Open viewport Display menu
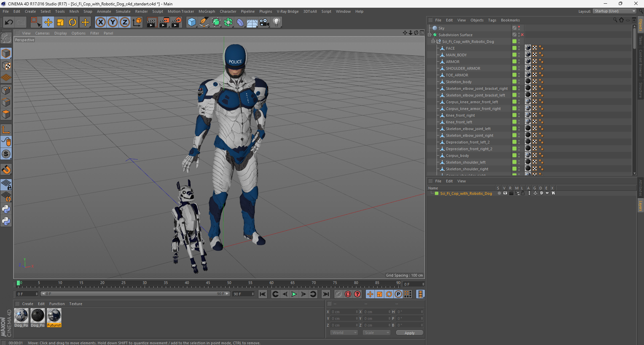 (60, 33)
